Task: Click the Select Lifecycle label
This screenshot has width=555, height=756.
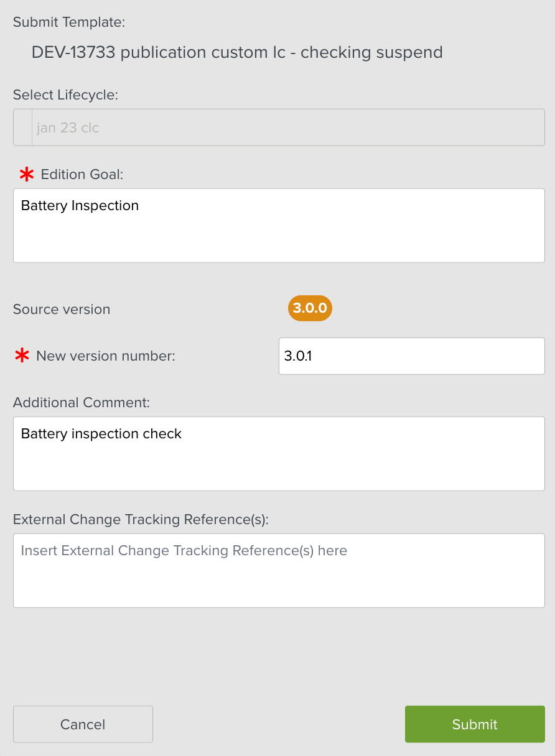Action: point(66,94)
